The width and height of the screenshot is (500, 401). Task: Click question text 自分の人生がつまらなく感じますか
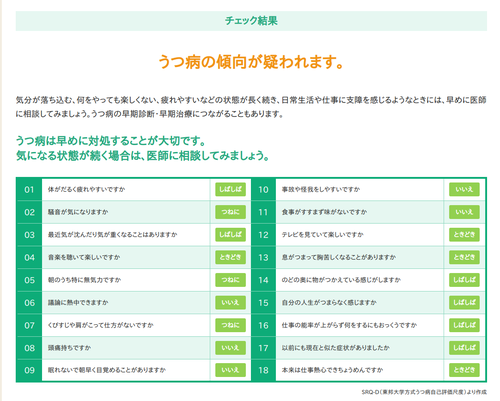329,303
